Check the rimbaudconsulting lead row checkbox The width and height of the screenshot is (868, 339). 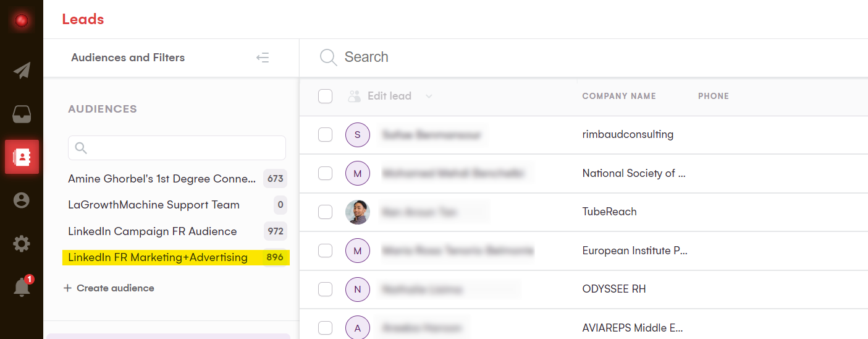[x=325, y=134]
